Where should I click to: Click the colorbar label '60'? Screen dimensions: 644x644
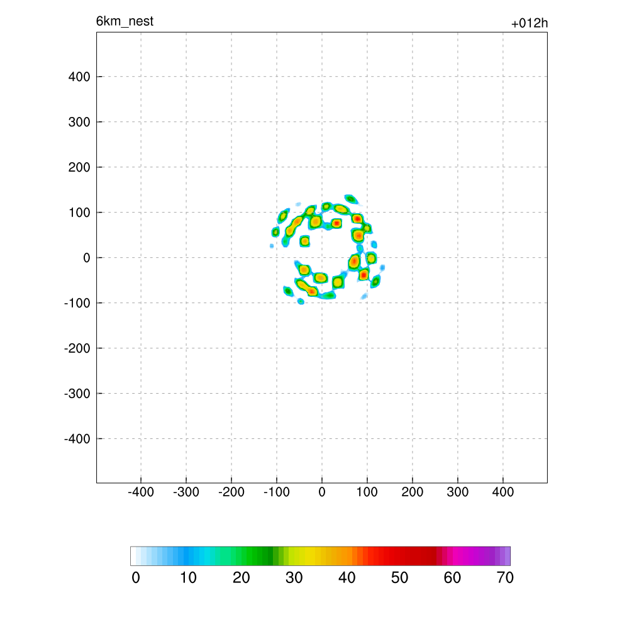pyautogui.click(x=452, y=578)
